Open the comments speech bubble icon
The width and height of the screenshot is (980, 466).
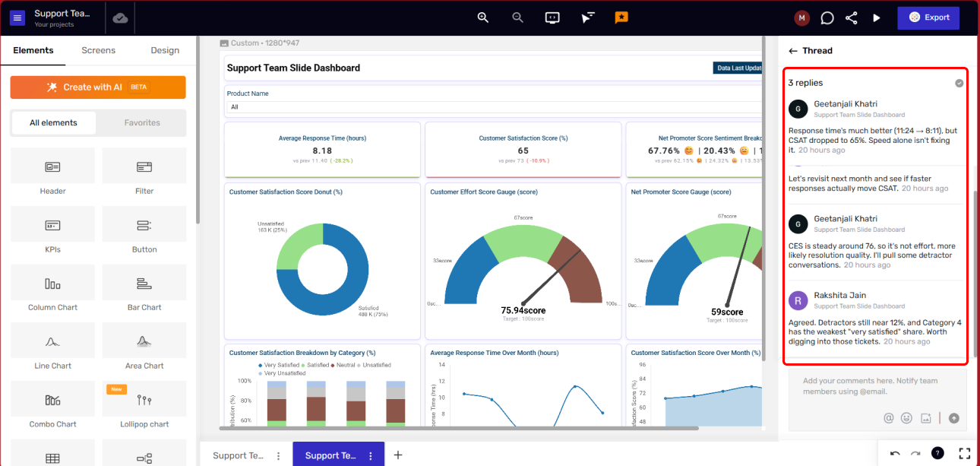pyautogui.click(x=827, y=17)
